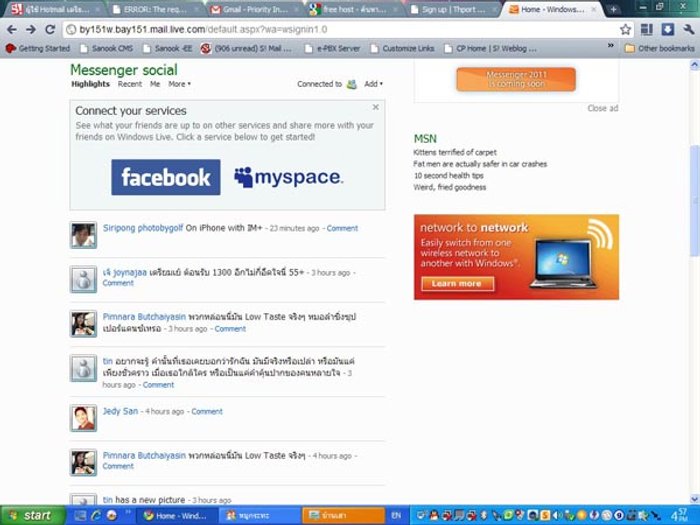Open the Getting Started bookmark
The width and height of the screenshot is (700, 525).
(38, 48)
